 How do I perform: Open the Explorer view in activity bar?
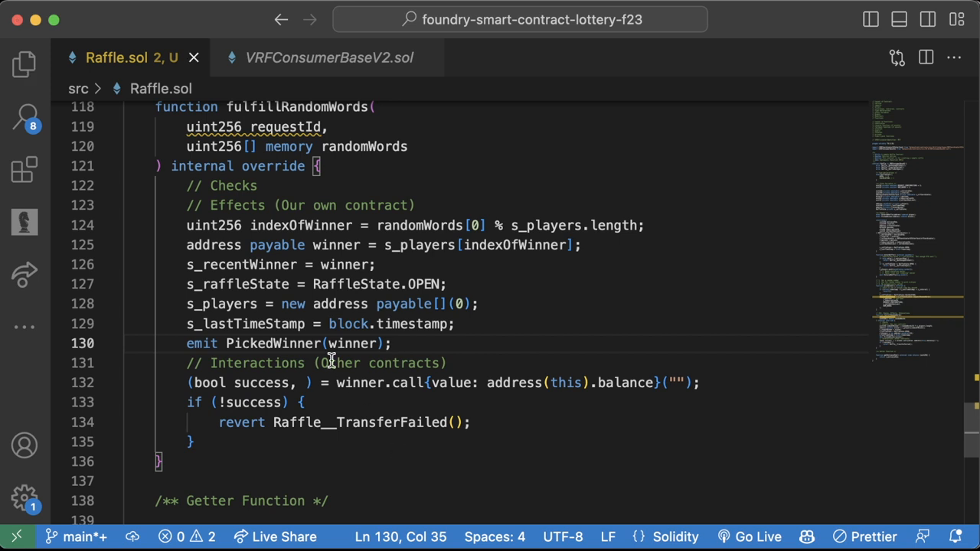point(24,64)
